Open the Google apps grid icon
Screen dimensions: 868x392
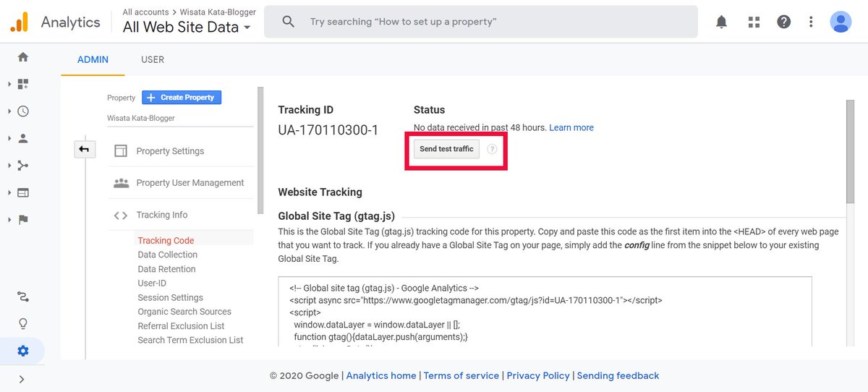pos(754,22)
